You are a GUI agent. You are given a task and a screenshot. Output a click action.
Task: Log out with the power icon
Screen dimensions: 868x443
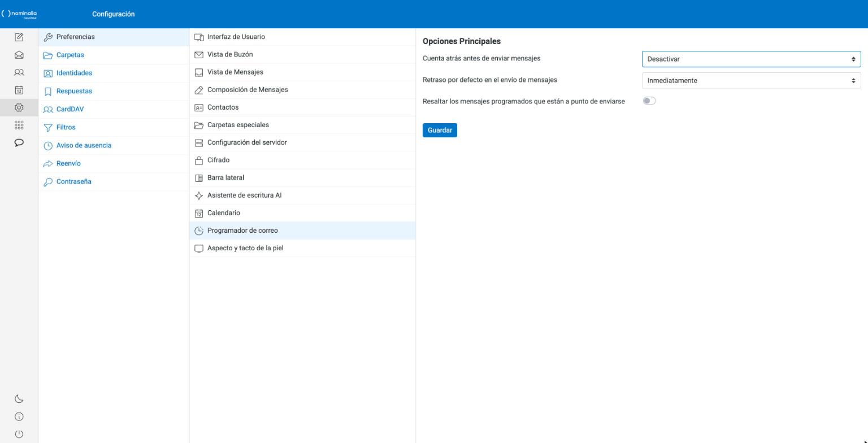tap(19, 434)
